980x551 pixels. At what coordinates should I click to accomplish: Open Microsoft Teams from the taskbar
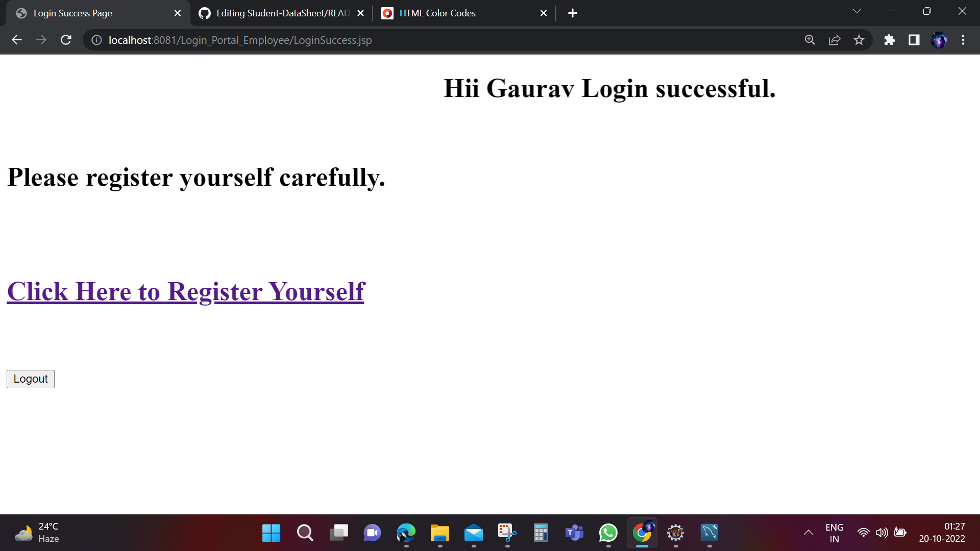tap(574, 533)
